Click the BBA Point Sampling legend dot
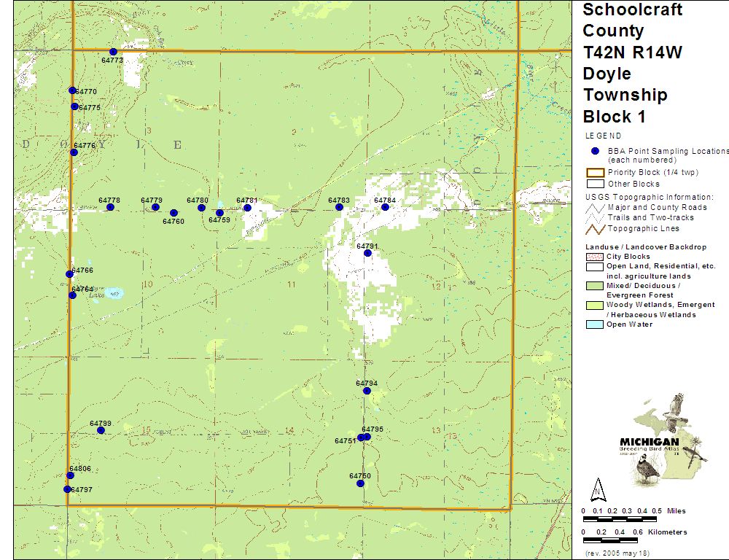This screenshot has width=729, height=560. pyautogui.click(x=595, y=151)
